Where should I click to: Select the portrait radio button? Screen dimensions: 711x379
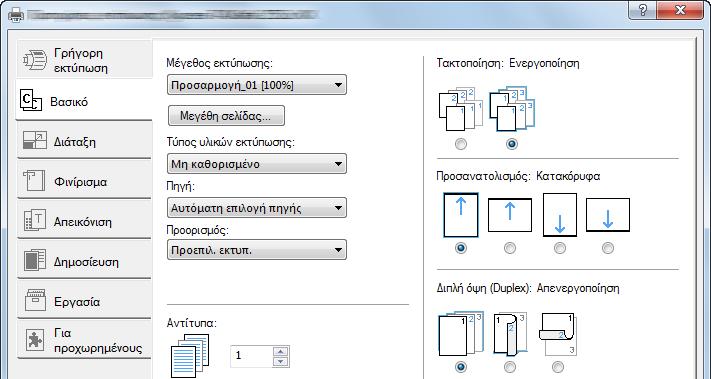coord(461,248)
